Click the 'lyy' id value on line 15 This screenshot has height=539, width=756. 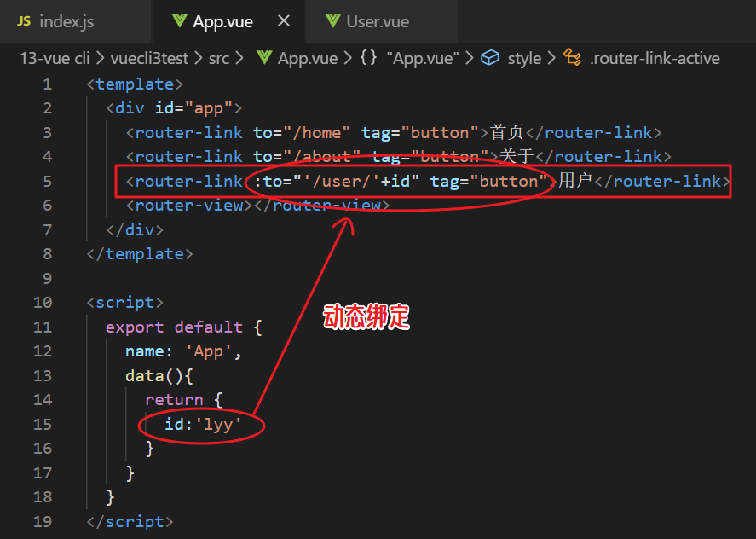[x=218, y=424]
